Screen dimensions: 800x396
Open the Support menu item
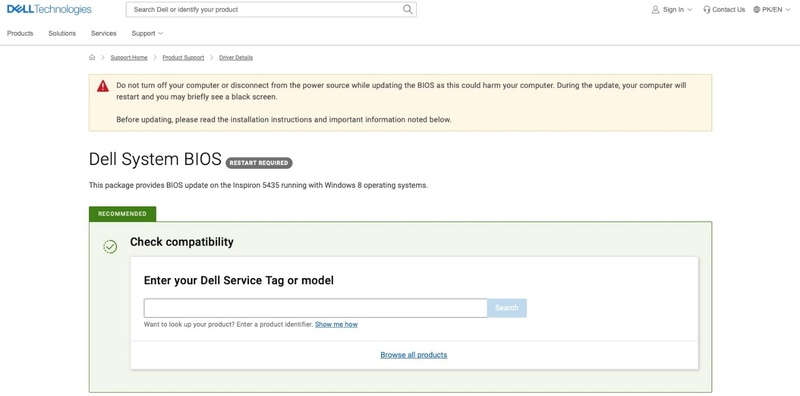143,33
